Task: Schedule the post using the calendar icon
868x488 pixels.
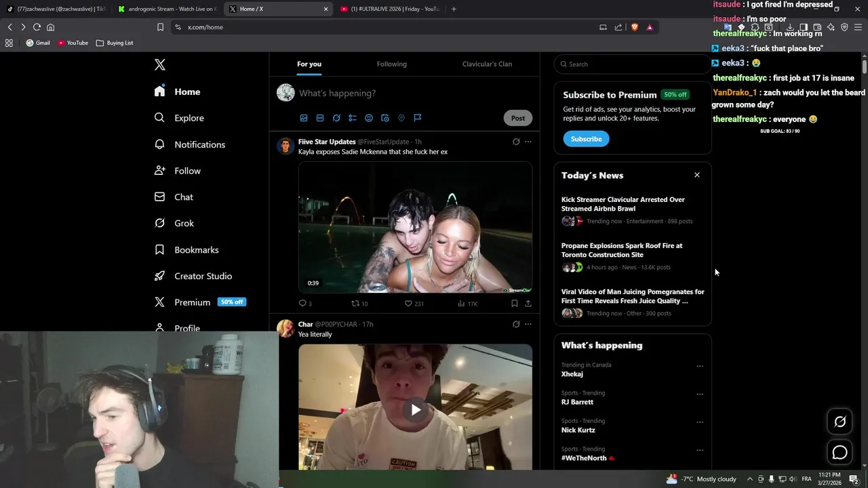Action: pyautogui.click(x=385, y=118)
